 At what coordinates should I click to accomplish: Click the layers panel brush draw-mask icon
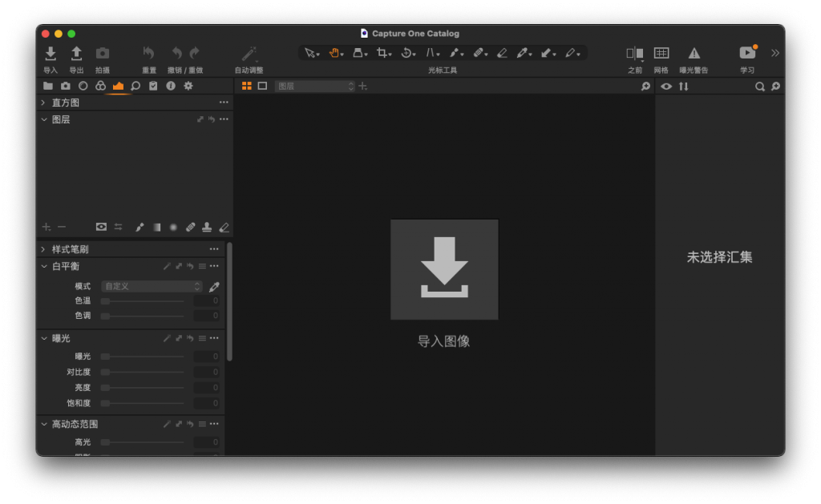140,227
